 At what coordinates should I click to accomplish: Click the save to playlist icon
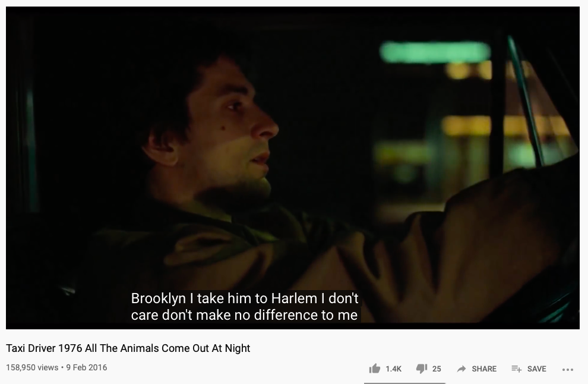click(x=516, y=369)
